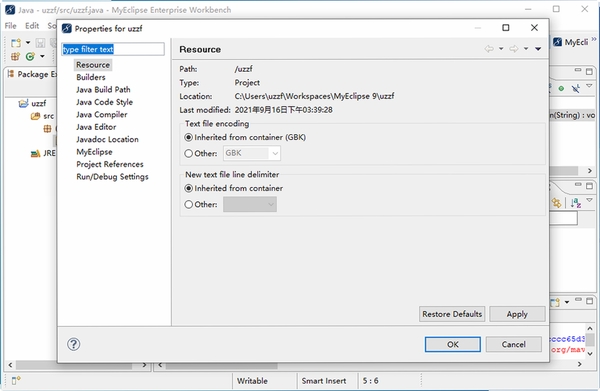The image size is (600, 391).
Task: Select Other line delimiter radio
Action: coord(201,204)
